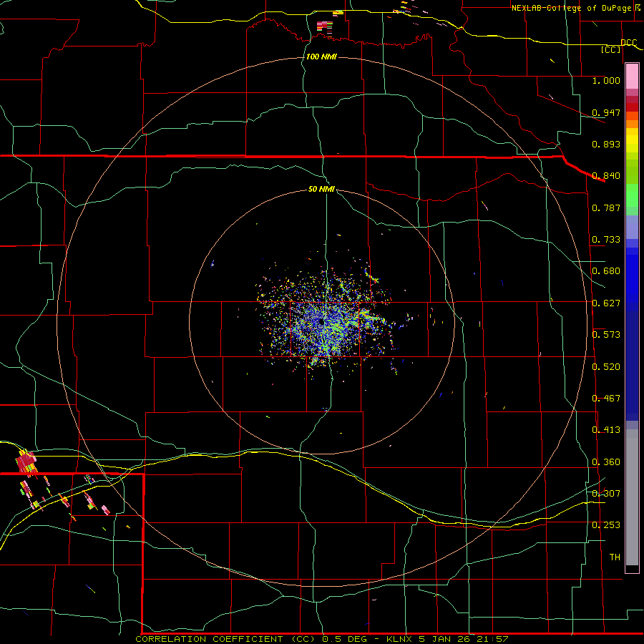This screenshot has height=644, width=644.
Task: Click the 1.000 legend value
Action: pos(606,80)
